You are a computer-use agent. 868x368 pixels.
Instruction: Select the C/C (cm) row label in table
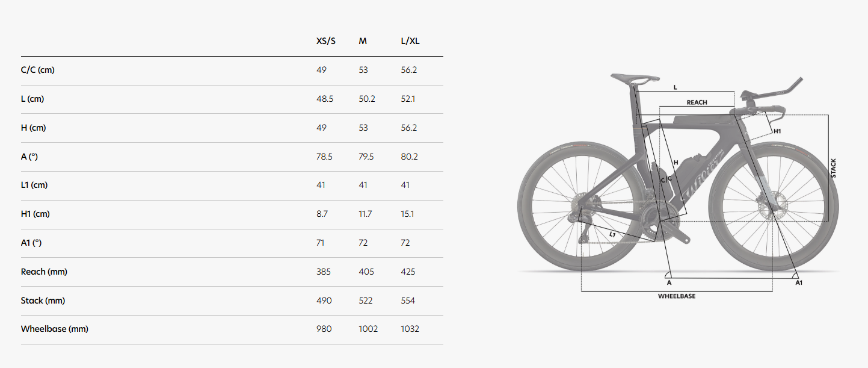37,70
